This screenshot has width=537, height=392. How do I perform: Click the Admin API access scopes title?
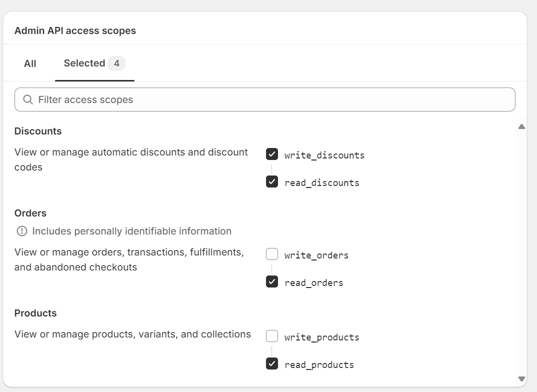coord(75,30)
